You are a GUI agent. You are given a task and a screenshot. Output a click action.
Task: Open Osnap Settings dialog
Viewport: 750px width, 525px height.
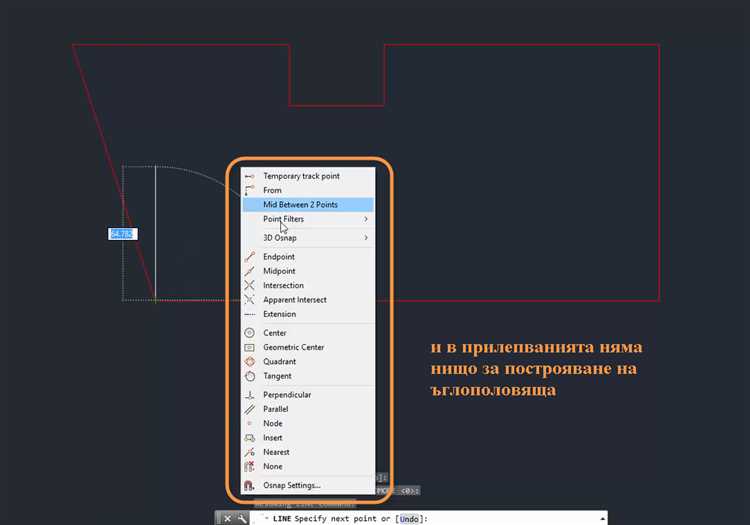click(x=308, y=485)
